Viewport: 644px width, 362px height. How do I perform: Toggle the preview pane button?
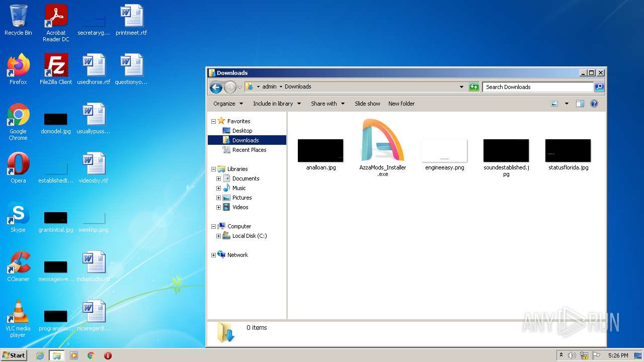click(x=580, y=104)
